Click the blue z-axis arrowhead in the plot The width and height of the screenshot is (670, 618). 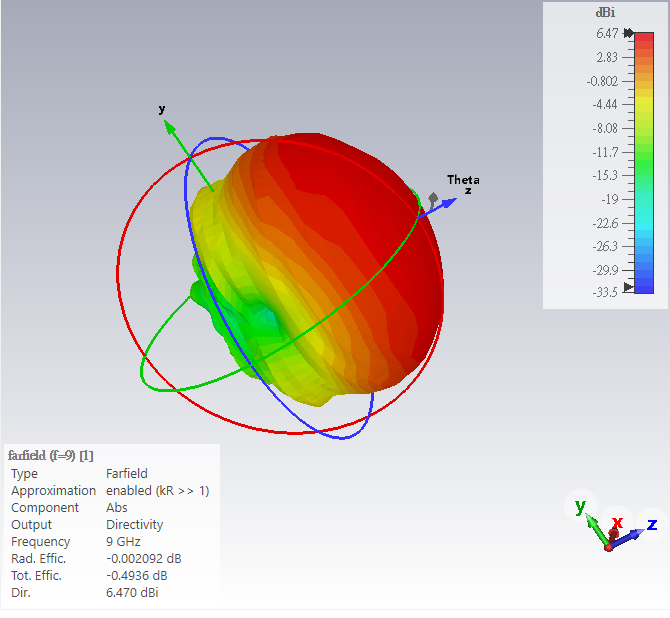[450, 202]
